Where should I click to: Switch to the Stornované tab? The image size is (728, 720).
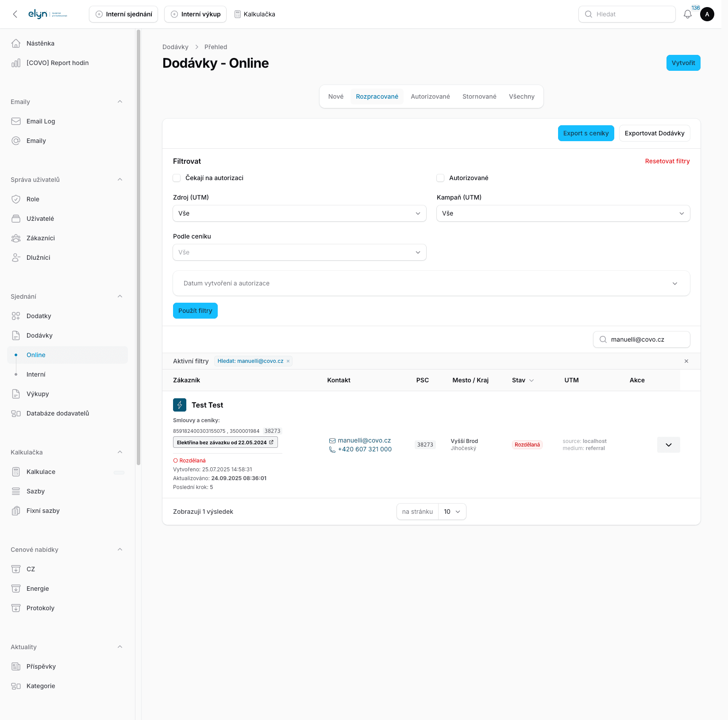(479, 96)
